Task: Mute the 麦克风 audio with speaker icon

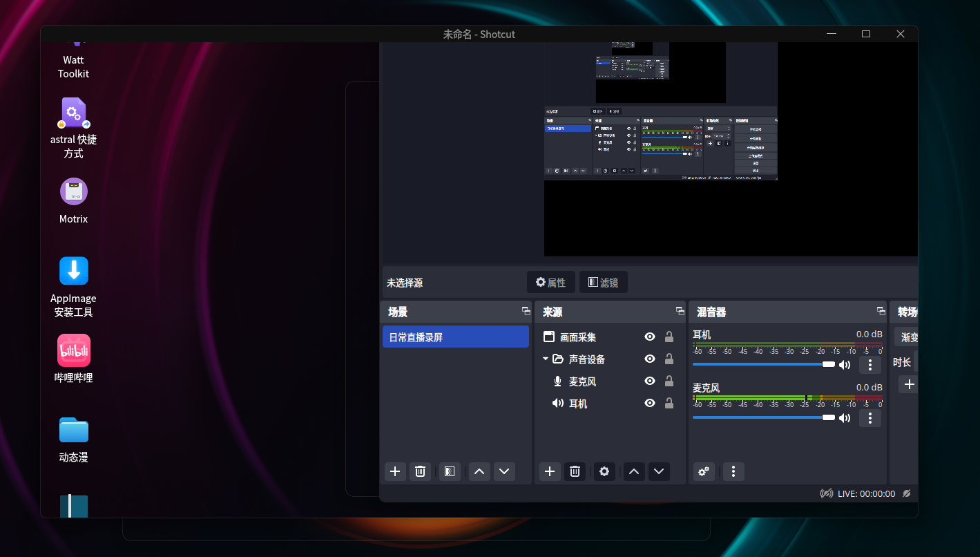Action: coord(845,418)
